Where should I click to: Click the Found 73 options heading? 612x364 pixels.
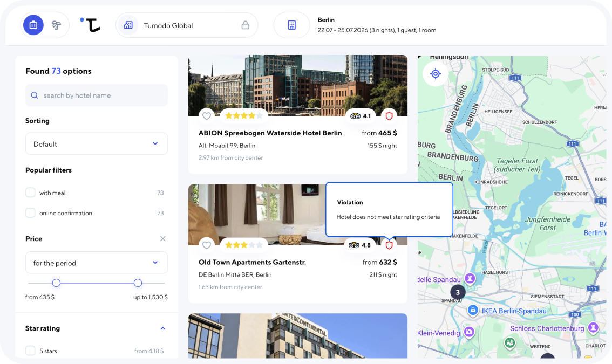click(58, 71)
